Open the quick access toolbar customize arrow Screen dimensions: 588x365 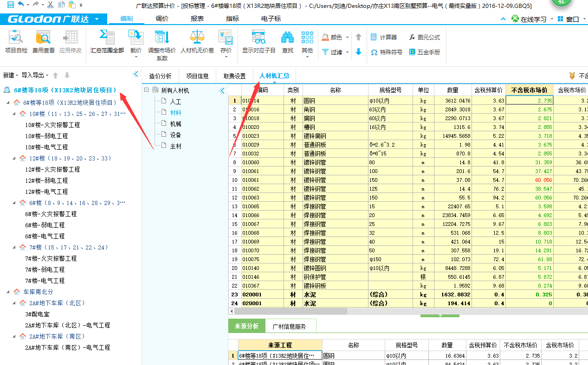click(82, 5)
